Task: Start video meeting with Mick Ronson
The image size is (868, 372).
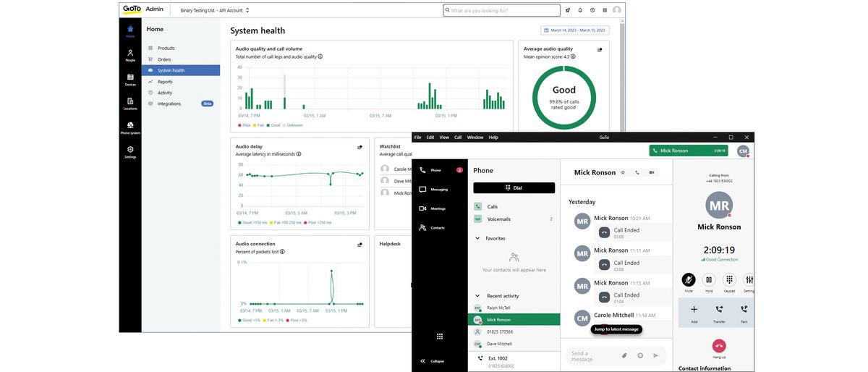Action: point(652,173)
